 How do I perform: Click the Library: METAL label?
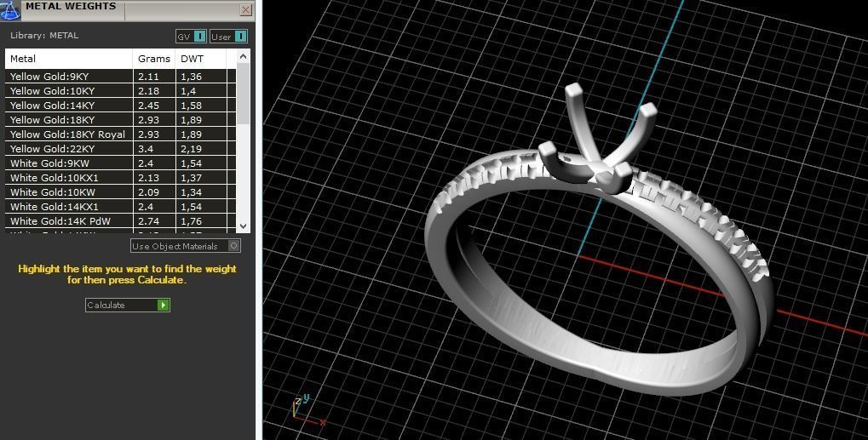44,36
